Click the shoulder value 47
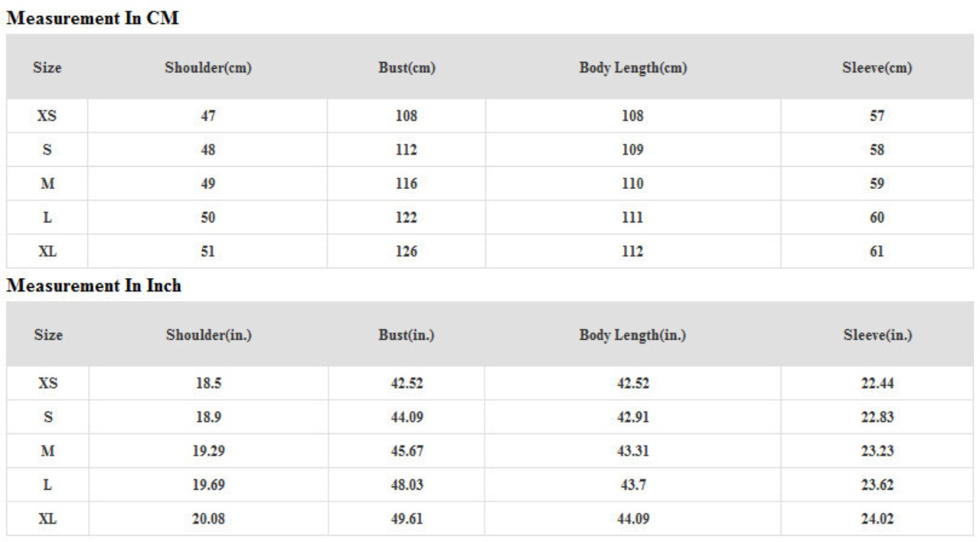The height and width of the screenshot is (542, 980). pos(207,116)
